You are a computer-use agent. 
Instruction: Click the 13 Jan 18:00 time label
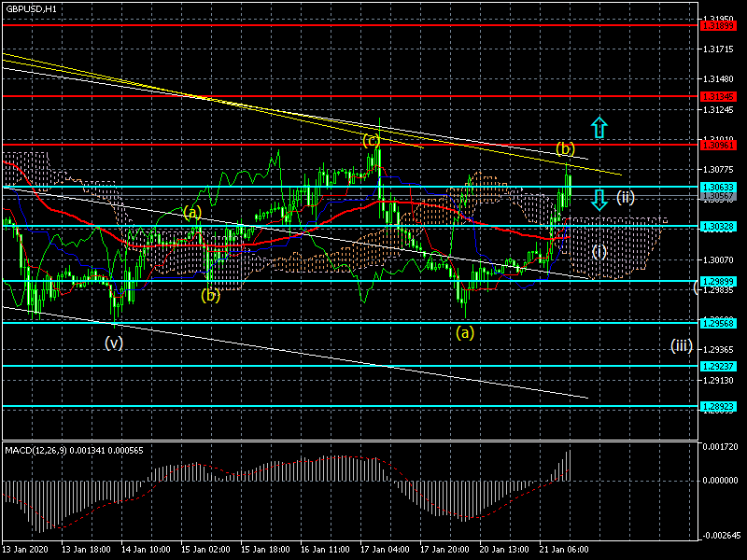87,550
